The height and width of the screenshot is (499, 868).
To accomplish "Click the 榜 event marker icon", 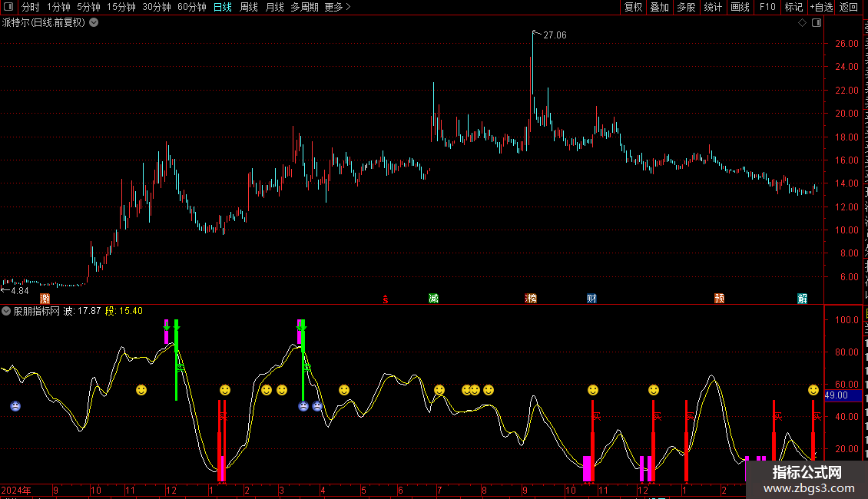I will (531, 299).
